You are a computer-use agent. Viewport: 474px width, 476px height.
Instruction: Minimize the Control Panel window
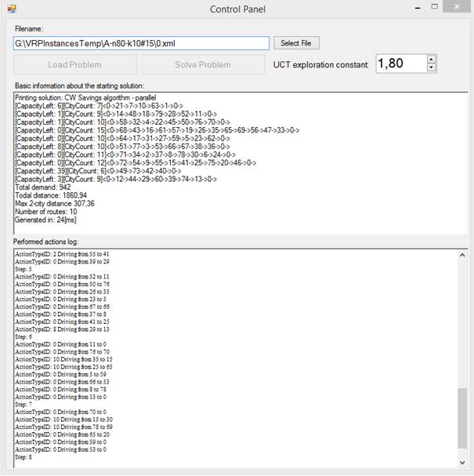click(417, 7)
